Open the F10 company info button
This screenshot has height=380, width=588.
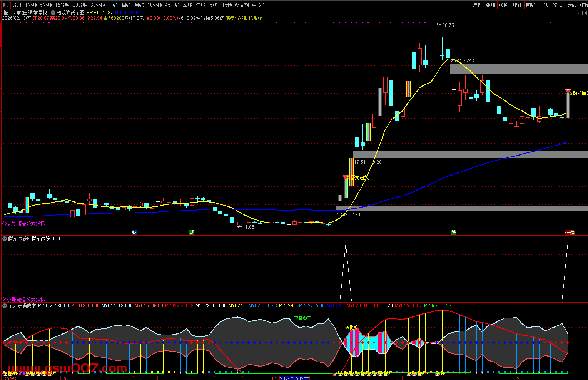545,5
